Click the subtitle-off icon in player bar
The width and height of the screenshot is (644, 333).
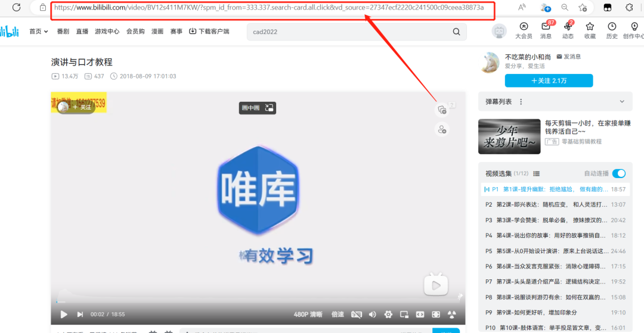point(356,315)
